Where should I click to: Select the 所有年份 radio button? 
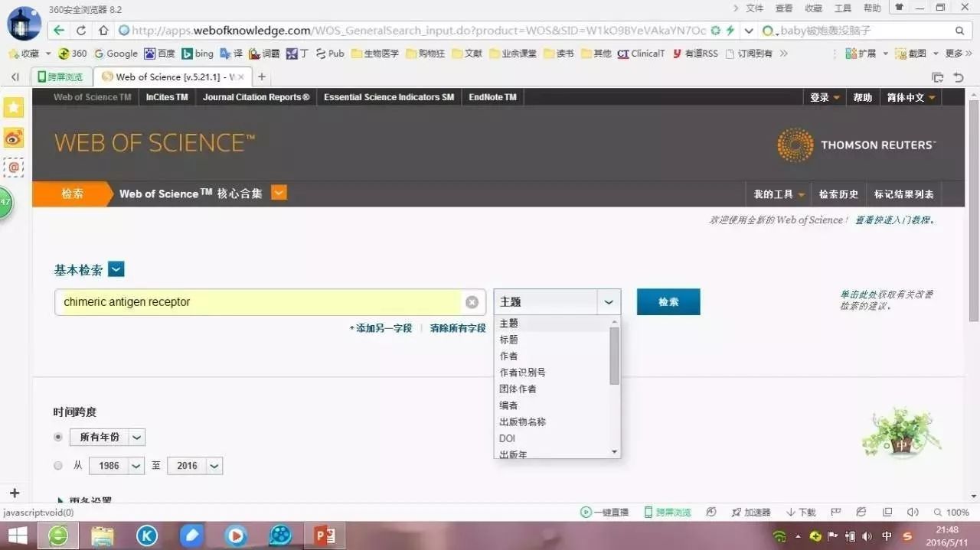(x=58, y=437)
